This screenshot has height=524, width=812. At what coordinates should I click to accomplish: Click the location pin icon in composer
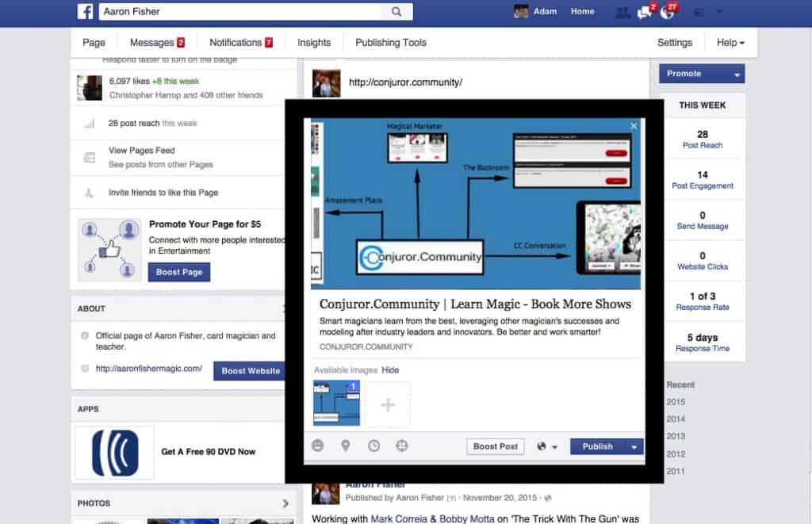tap(346, 446)
